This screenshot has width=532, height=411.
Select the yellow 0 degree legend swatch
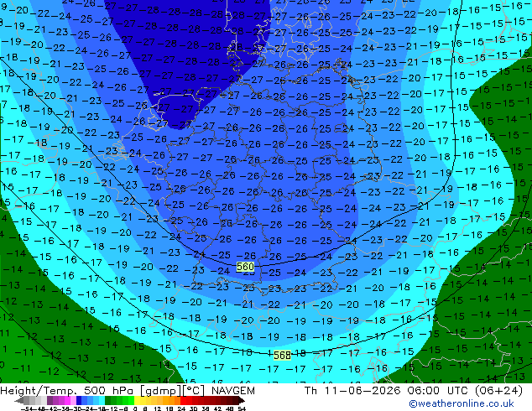[137, 400]
